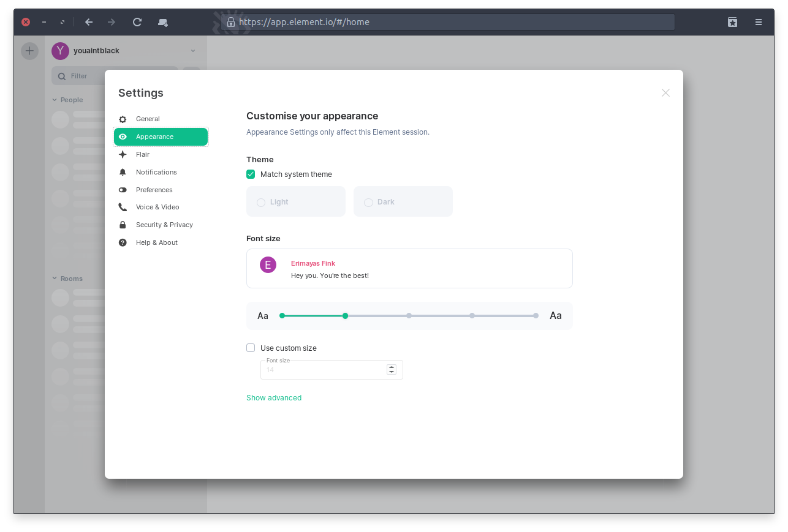
Task: Open the youaintblack user menu chevron
Action: click(x=193, y=51)
